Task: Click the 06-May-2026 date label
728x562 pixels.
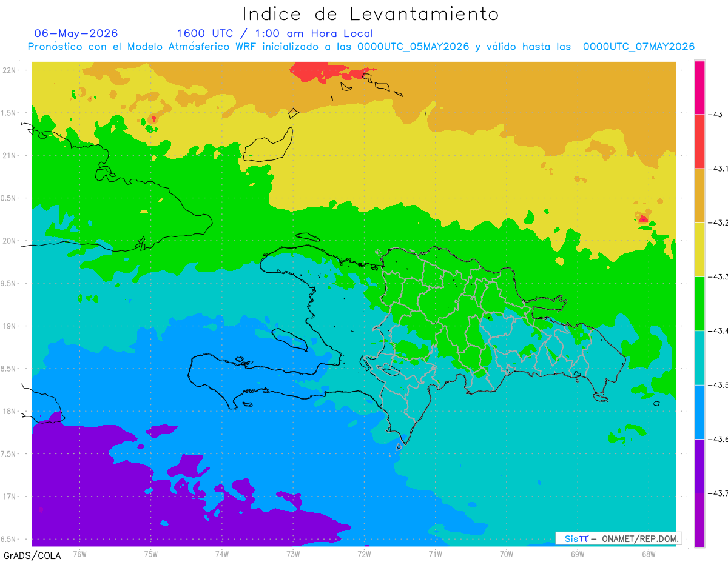Action: [x=76, y=33]
